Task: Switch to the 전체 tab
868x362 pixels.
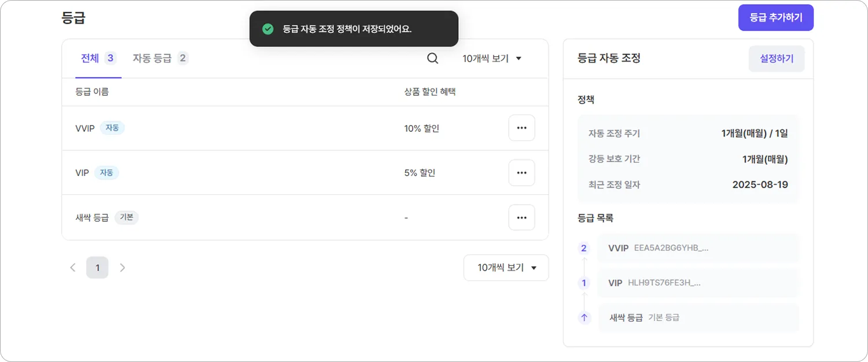Action: pos(98,58)
